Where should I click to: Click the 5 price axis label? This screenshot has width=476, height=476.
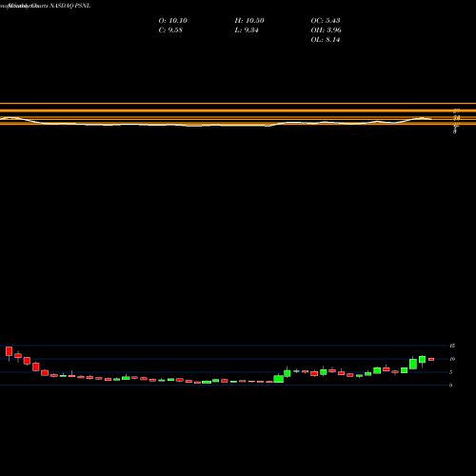[450, 372]
